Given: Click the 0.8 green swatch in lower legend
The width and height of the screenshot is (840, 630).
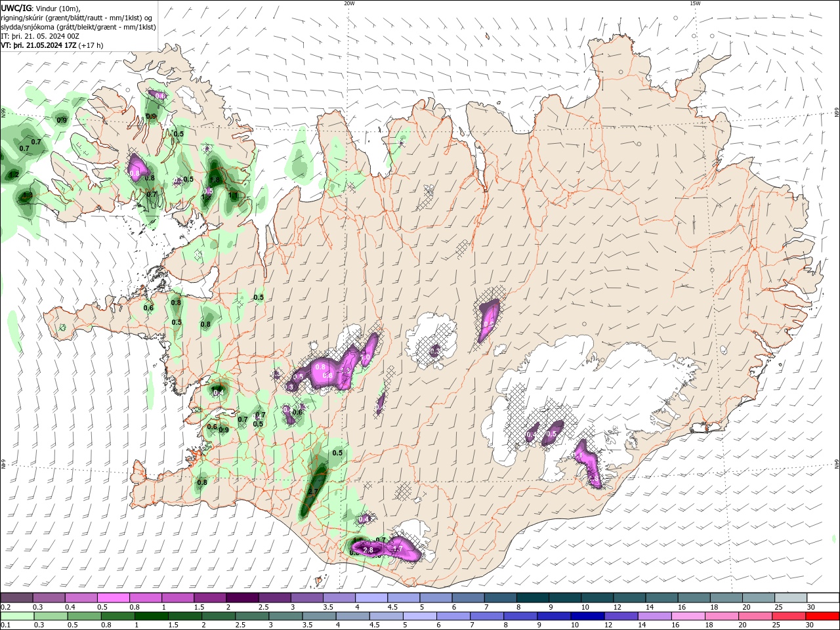Looking at the screenshot, I should point(118,616).
